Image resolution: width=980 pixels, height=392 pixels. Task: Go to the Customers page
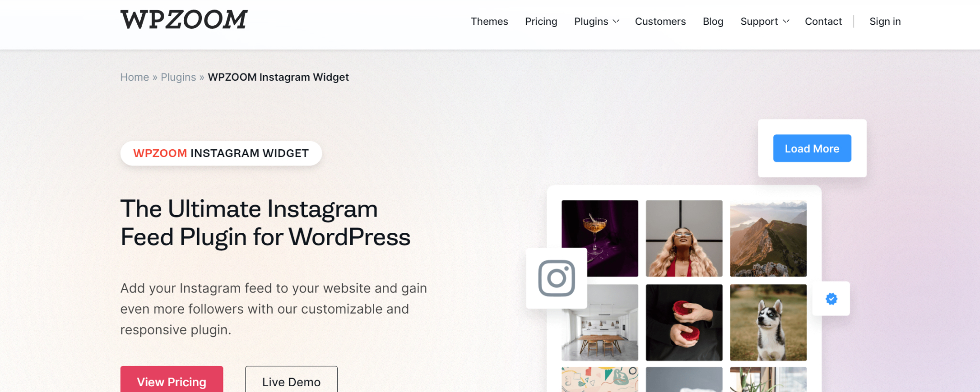660,22
